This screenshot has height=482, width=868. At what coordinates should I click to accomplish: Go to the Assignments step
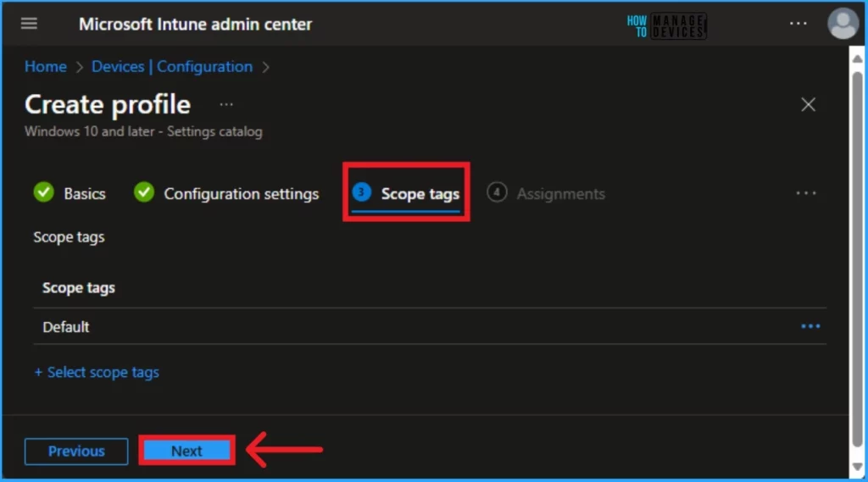[x=546, y=193]
